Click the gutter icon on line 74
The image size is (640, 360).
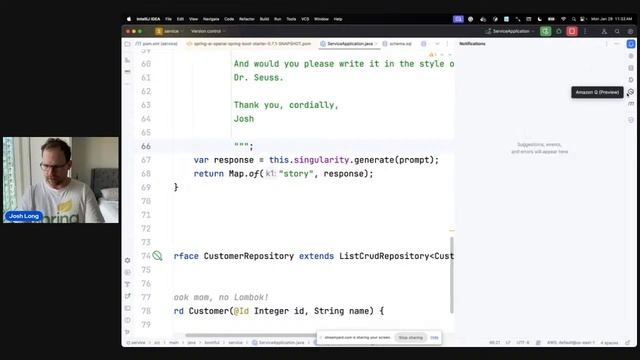157,256
